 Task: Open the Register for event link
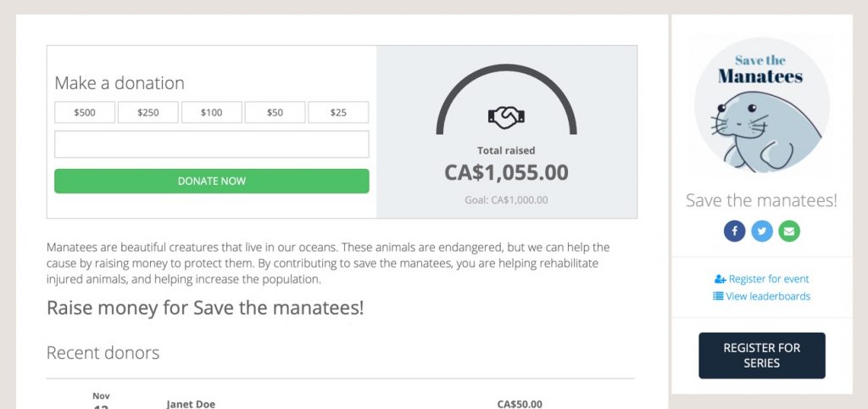coord(769,279)
